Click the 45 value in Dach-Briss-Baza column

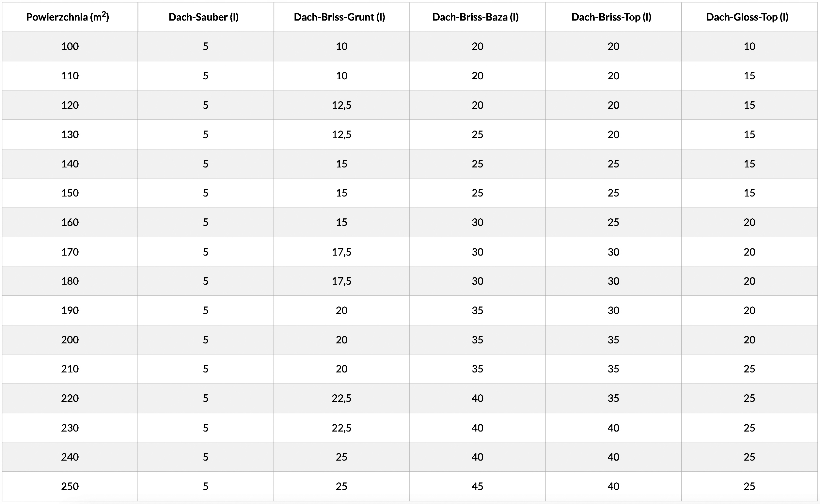point(477,486)
